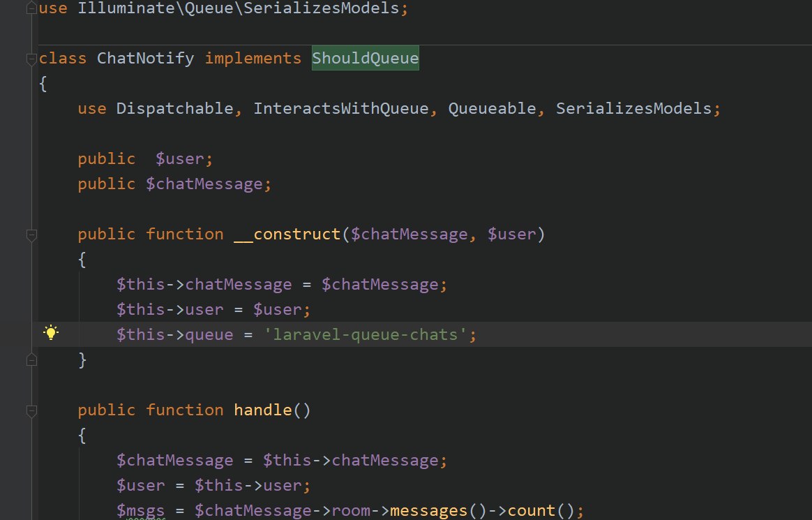Click the yellow lightbulb intention icon
This screenshot has width=812, height=520.
(x=51, y=332)
